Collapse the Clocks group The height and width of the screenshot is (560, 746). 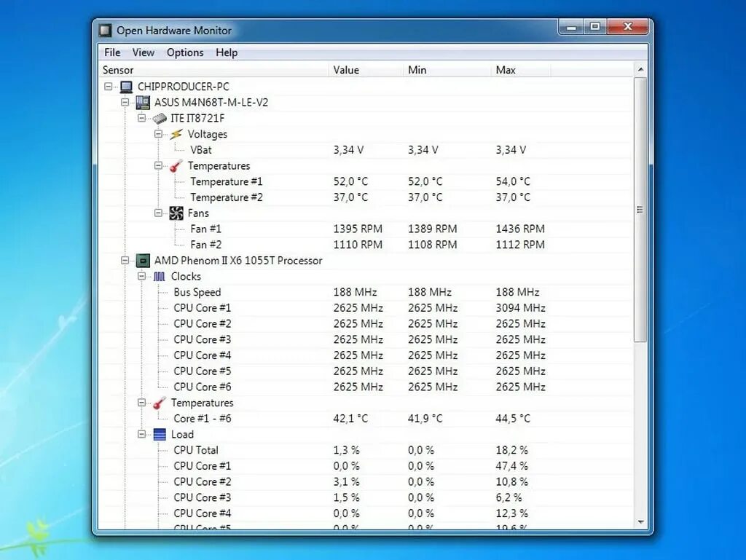(x=142, y=276)
